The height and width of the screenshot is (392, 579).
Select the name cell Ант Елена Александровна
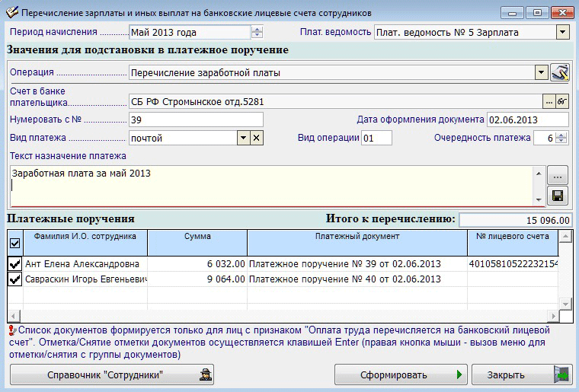85,264
